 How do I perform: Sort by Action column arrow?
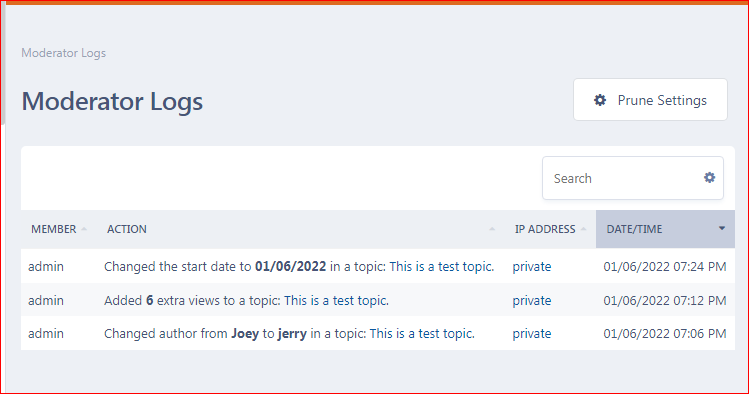(x=492, y=229)
